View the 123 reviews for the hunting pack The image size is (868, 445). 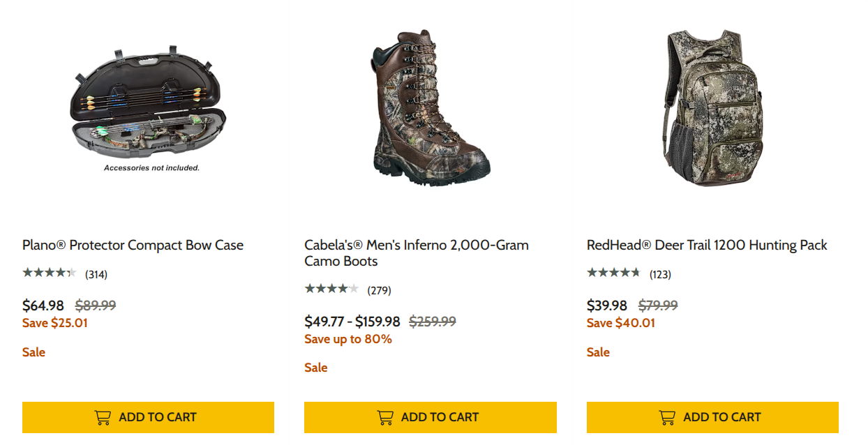pos(659,273)
